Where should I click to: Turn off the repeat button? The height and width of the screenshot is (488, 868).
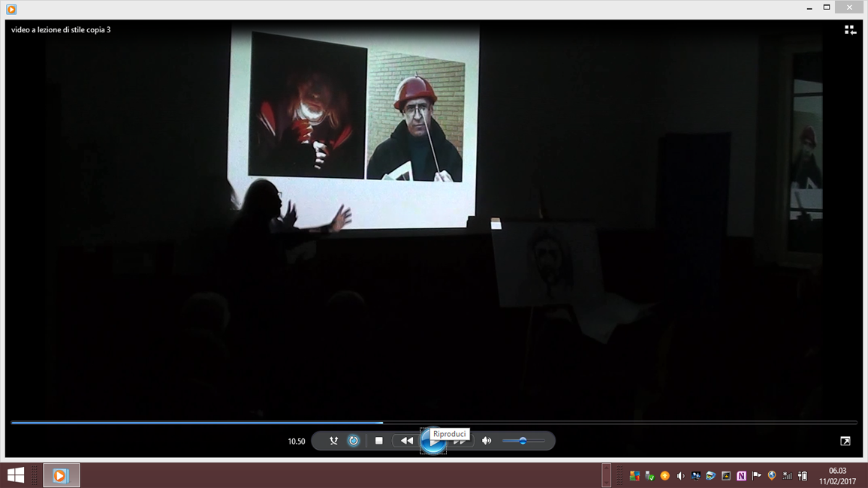click(x=353, y=441)
